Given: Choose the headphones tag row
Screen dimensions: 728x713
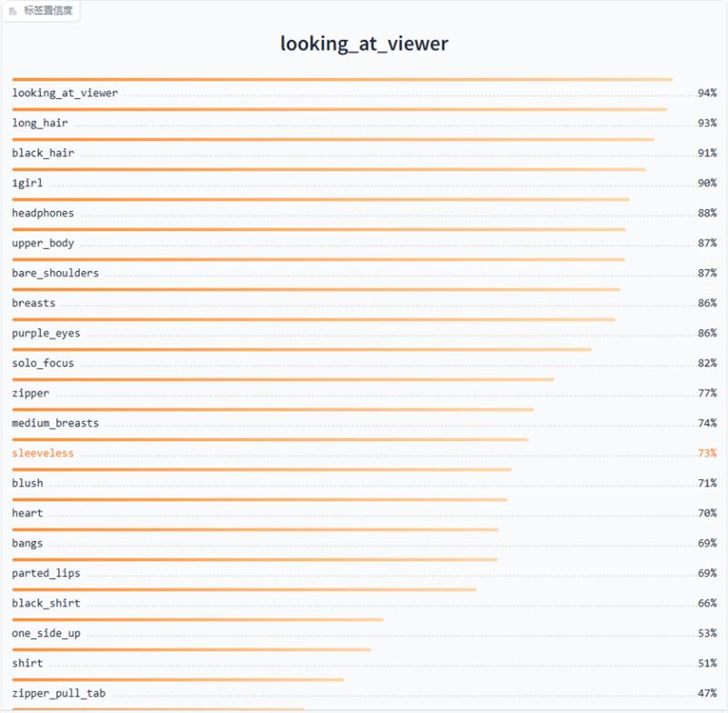Looking at the screenshot, I should click(x=365, y=213).
